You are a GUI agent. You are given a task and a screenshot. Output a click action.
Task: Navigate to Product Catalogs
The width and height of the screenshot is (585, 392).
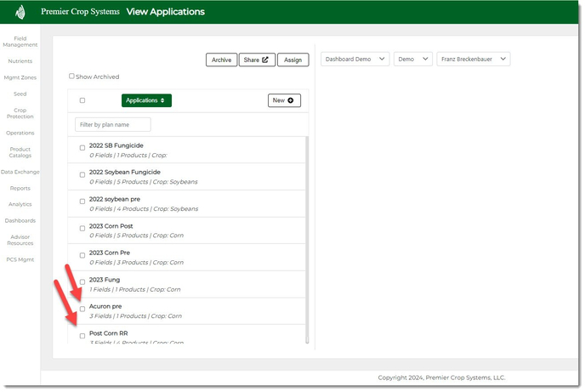pyautogui.click(x=20, y=152)
